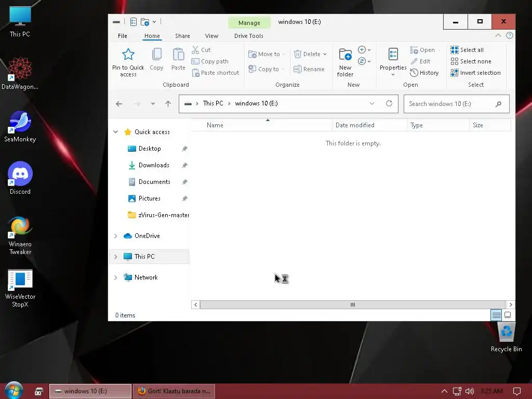The image size is (532, 399).
Task: Switch to Details view layout icon
Action: click(x=496, y=315)
